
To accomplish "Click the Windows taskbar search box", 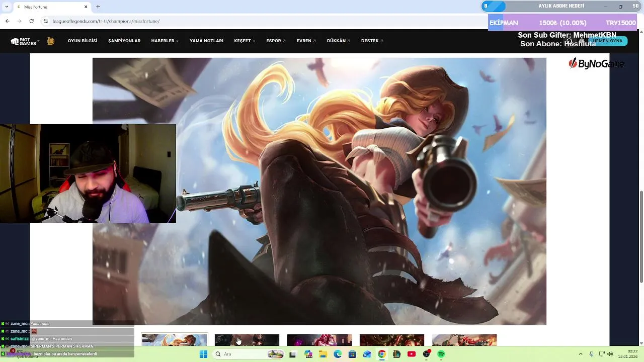I will (249, 354).
